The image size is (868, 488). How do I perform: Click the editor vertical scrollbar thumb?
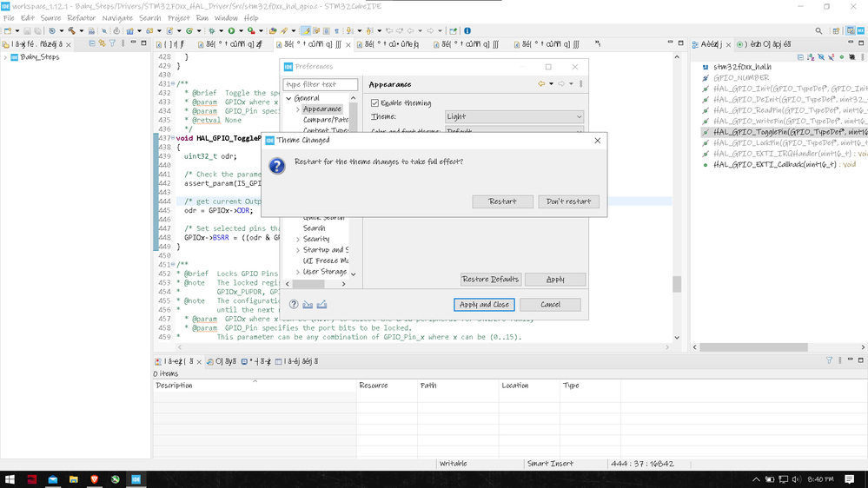tap(677, 284)
